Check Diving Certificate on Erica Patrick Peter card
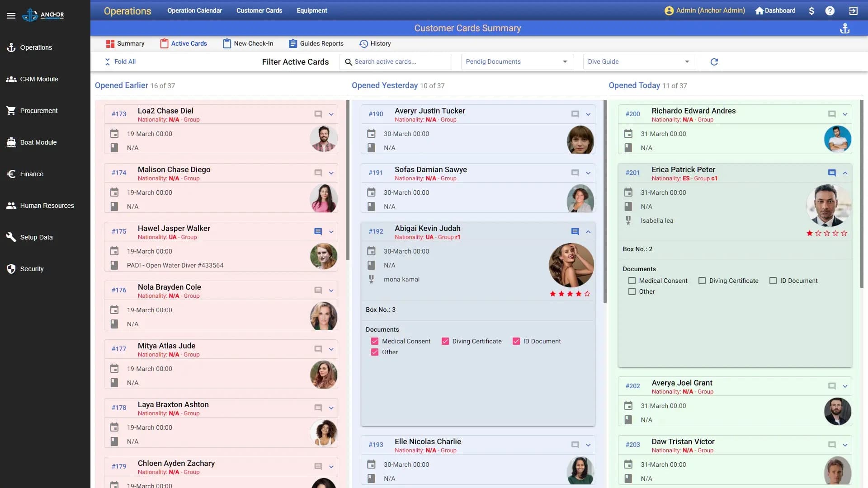Viewport: 868px width, 488px height. click(702, 281)
